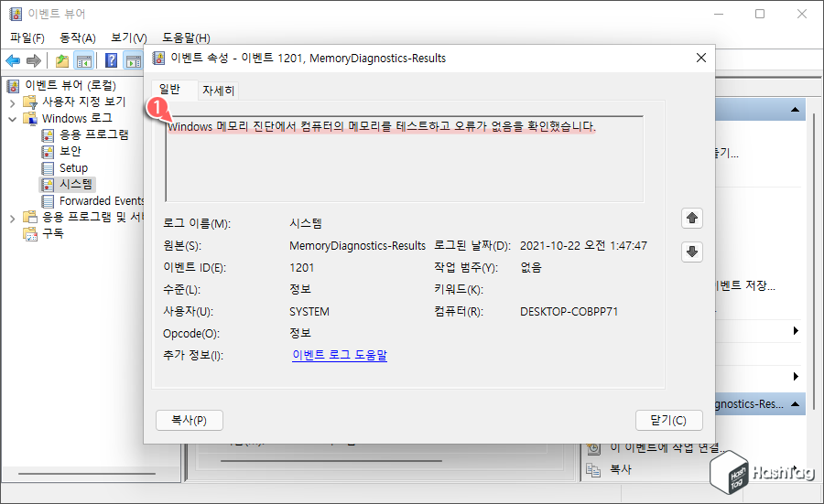Show previous event with up arrow button

691,218
